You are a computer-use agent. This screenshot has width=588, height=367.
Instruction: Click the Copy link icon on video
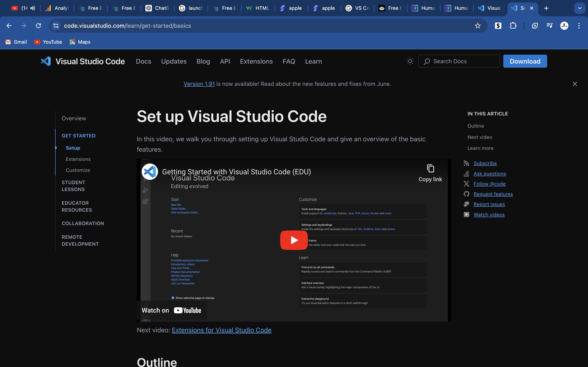tap(430, 168)
